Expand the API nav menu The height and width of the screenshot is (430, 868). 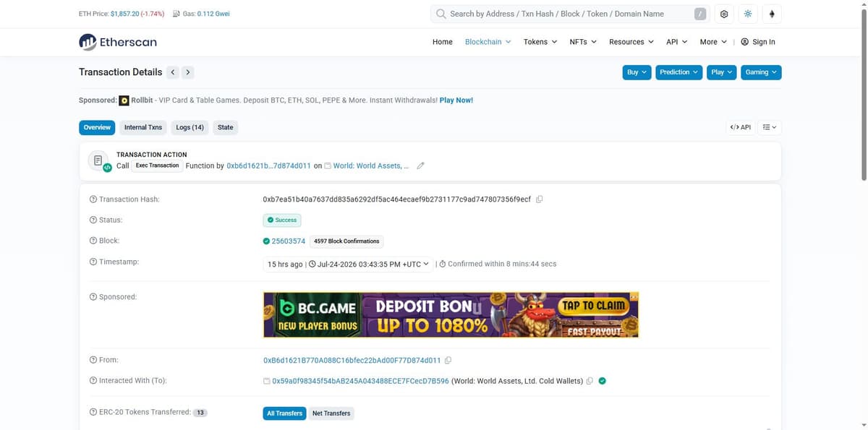tap(677, 42)
